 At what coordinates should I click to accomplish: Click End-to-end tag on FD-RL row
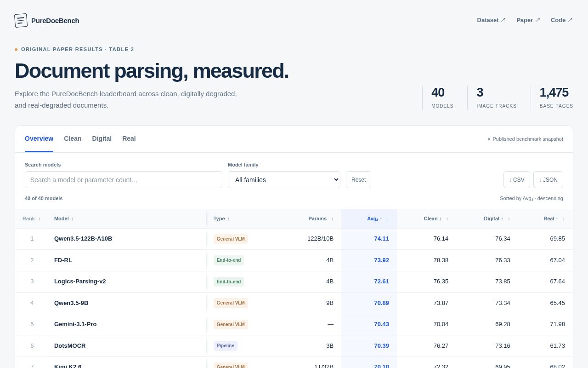pos(229,260)
